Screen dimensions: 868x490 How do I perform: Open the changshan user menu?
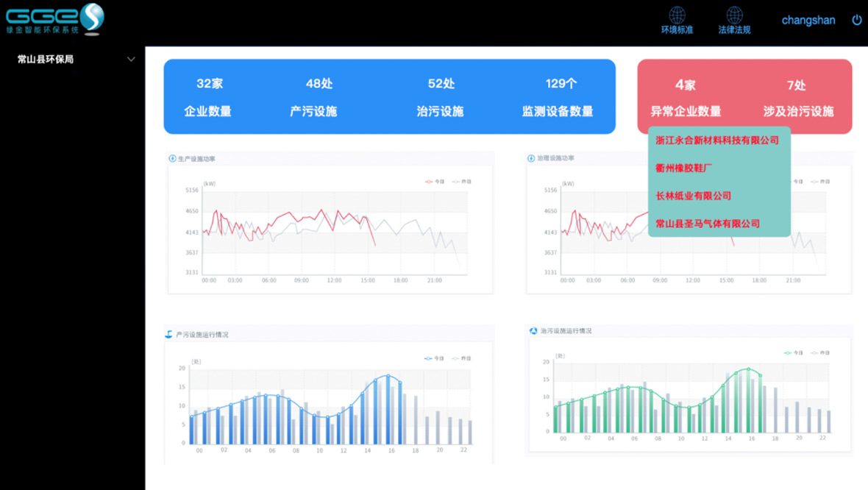(x=808, y=20)
